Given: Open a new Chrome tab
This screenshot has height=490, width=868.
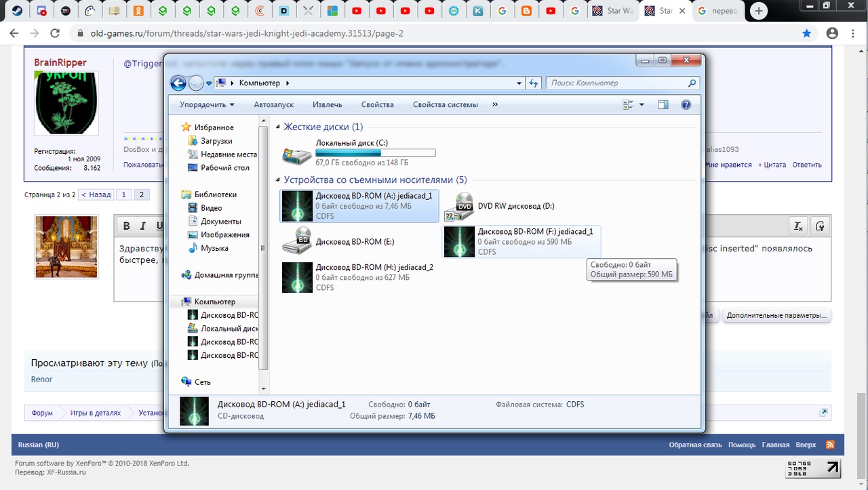Looking at the screenshot, I should coord(759,11).
